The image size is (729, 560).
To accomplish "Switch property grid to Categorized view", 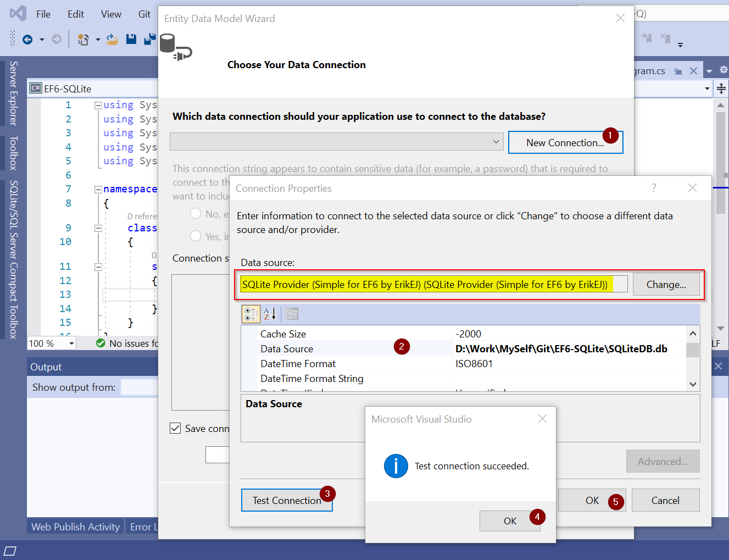I will coord(251,314).
